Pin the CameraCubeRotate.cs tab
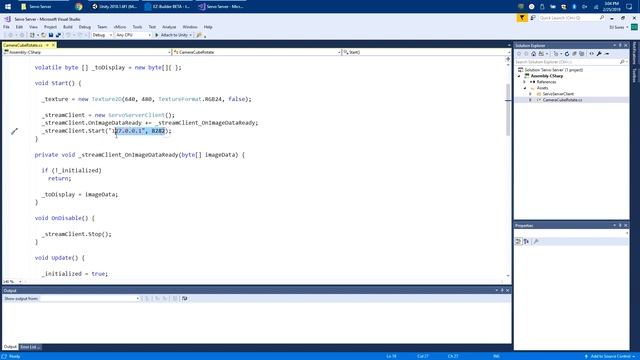This screenshot has height=360, width=640. (47, 45)
